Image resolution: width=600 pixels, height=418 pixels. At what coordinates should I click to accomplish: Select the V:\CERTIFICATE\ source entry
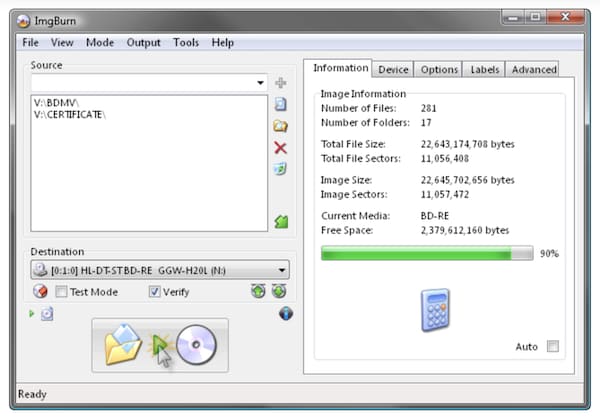click(x=70, y=114)
